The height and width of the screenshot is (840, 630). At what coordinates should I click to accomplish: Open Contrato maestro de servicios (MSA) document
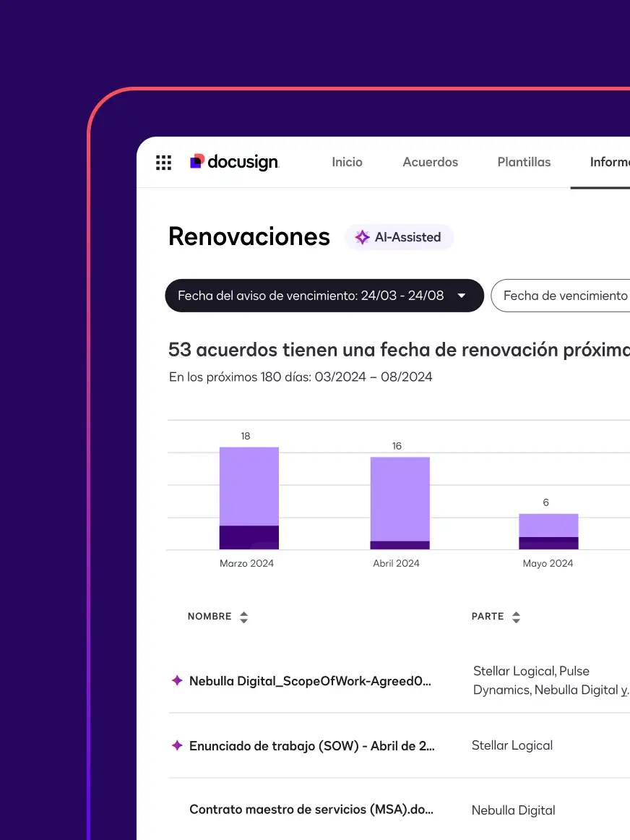click(311, 809)
